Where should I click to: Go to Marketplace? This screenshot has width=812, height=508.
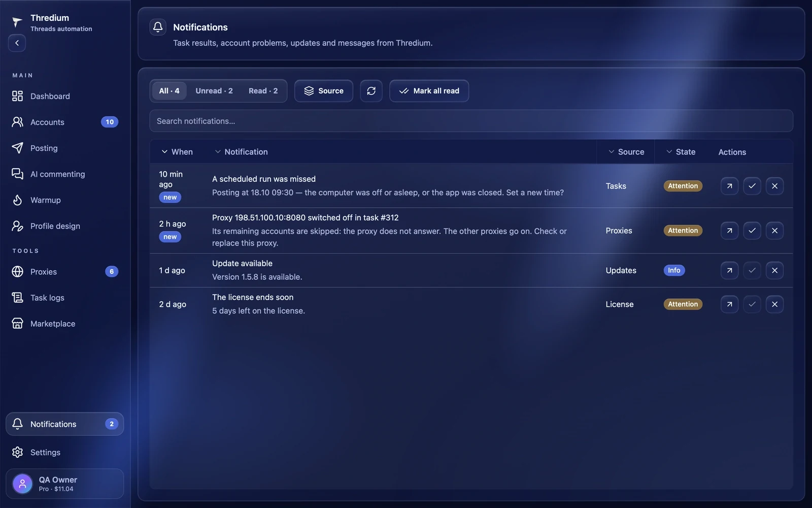[65, 324]
